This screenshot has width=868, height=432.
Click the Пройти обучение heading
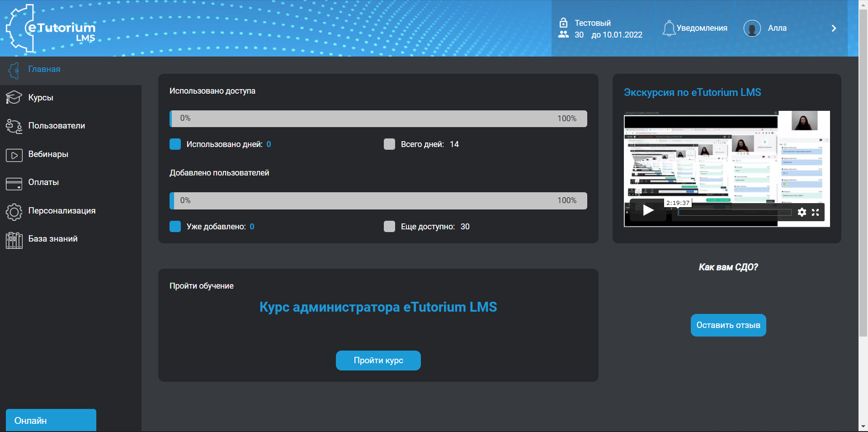[202, 286]
